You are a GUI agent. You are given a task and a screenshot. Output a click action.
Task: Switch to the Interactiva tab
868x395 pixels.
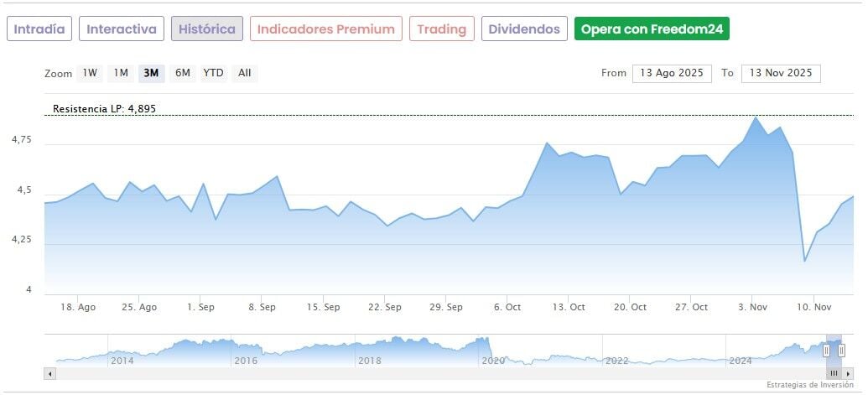coord(122,29)
